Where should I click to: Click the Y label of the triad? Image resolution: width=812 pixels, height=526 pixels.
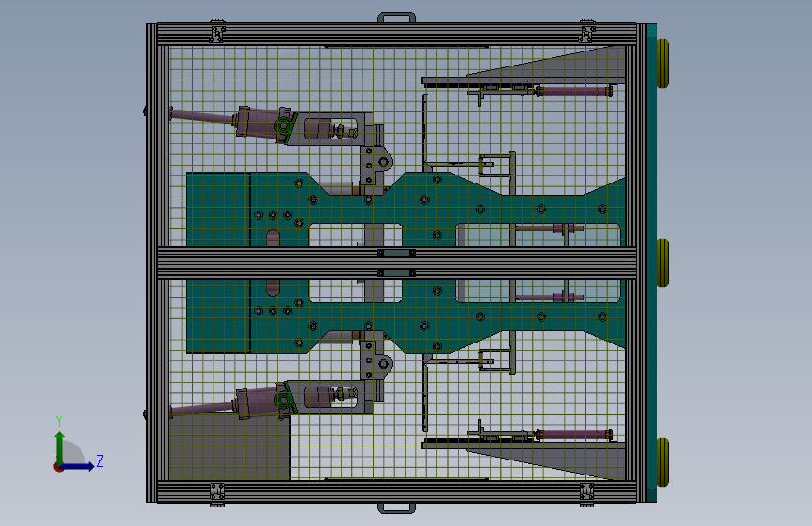coord(59,421)
